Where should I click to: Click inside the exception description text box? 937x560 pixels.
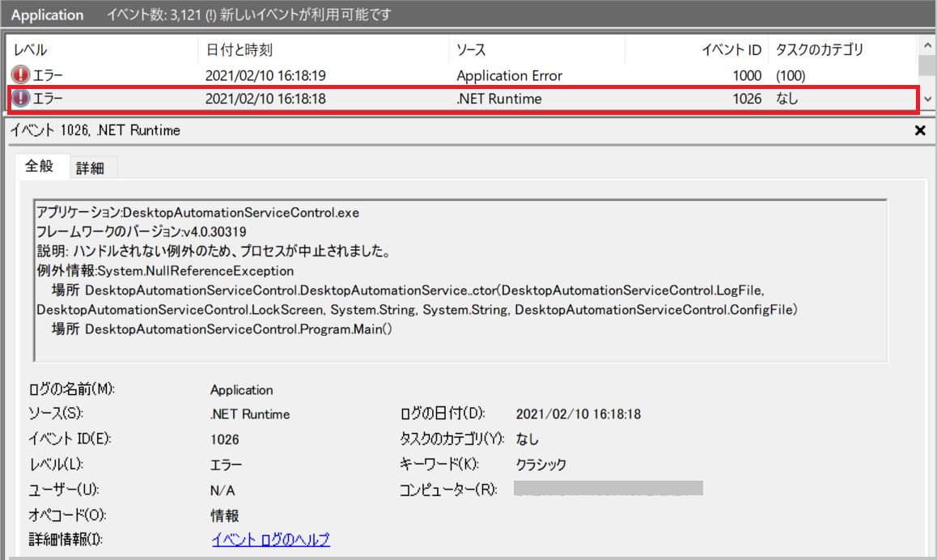pos(460,281)
